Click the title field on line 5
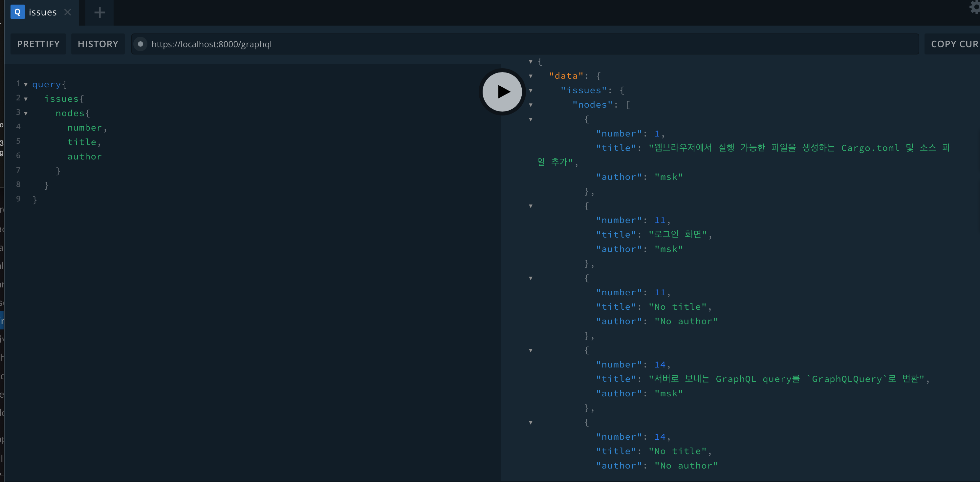Image resolution: width=980 pixels, height=482 pixels. 82,142
